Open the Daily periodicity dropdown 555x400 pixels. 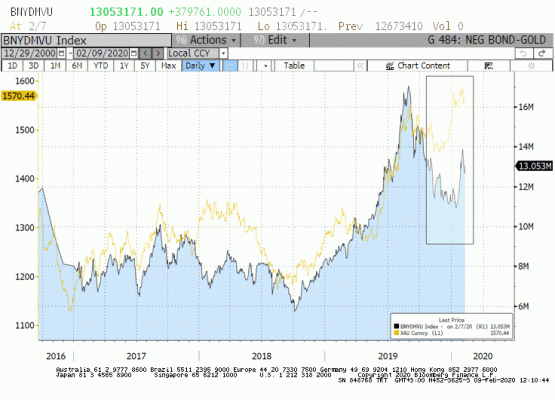(200, 66)
